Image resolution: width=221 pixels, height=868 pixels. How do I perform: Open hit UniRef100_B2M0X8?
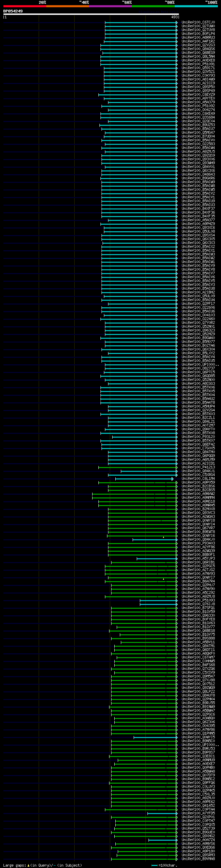(198, 509)
